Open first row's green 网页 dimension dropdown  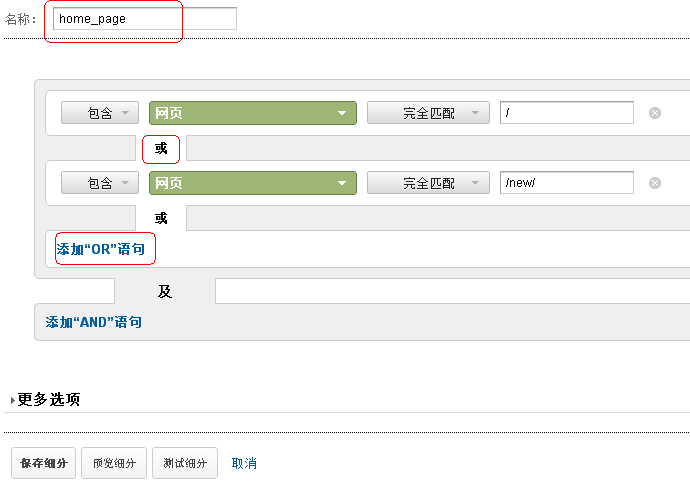coord(252,113)
